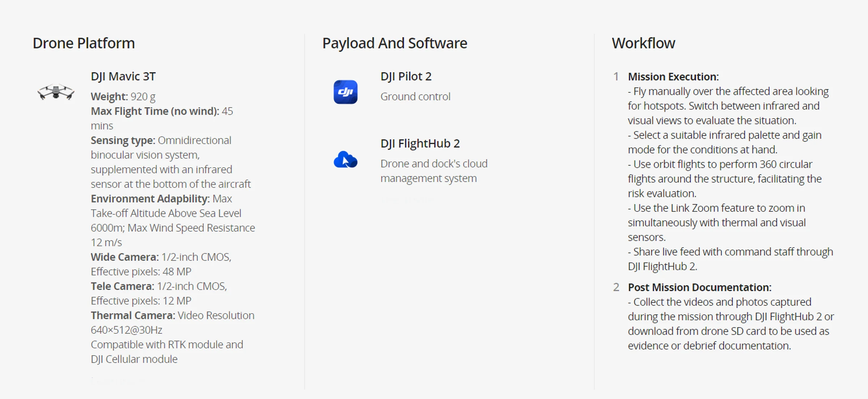868x399 pixels.
Task: Open the DJI Pilot 2 title link
Action: (406, 76)
